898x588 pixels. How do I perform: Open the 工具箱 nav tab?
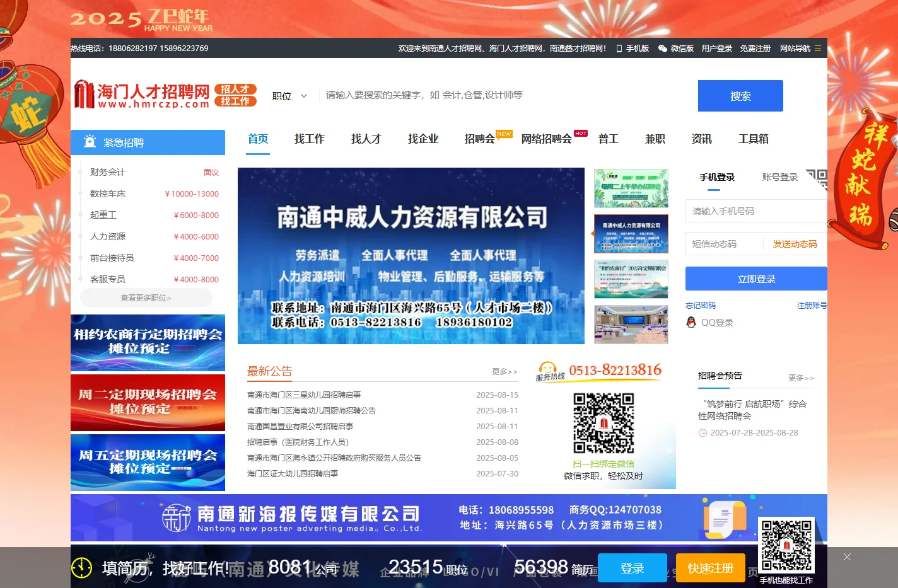[x=754, y=139]
